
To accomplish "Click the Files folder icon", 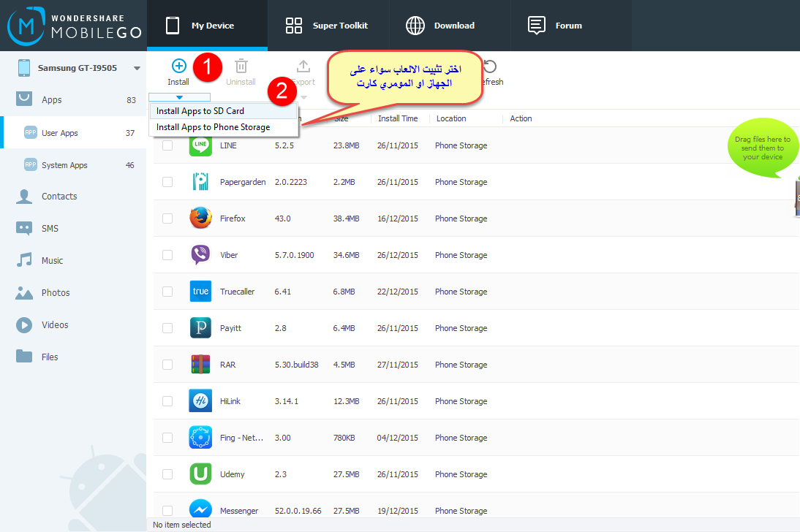I will click(x=24, y=356).
